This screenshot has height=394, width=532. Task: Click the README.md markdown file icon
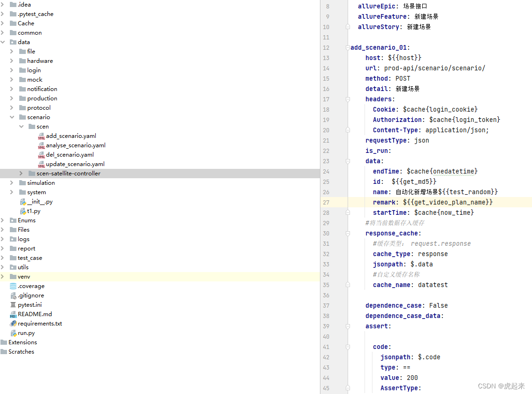pos(13,314)
